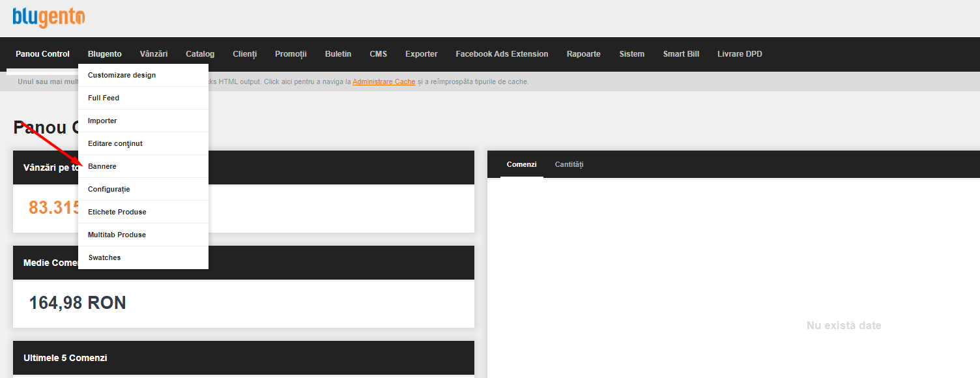This screenshot has width=980, height=378.
Task: Open the Facebook Ads Extension menu
Action: pos(502,54)
